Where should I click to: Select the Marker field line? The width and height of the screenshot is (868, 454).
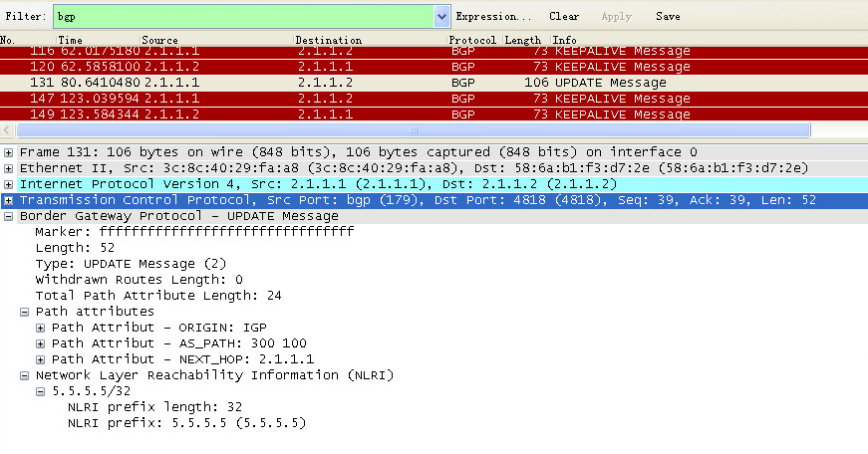(194, 232)
